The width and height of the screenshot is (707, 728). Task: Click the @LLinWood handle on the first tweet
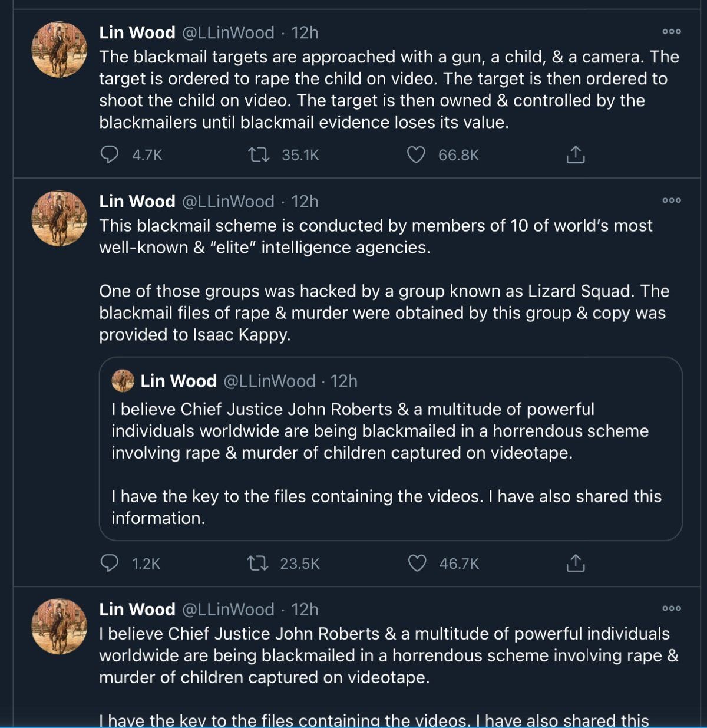coord(228,32)
